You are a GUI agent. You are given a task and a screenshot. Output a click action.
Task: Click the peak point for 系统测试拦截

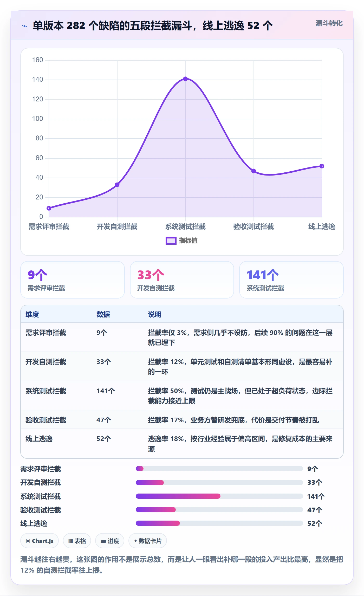pyautogui.click(x=185, y=79)
